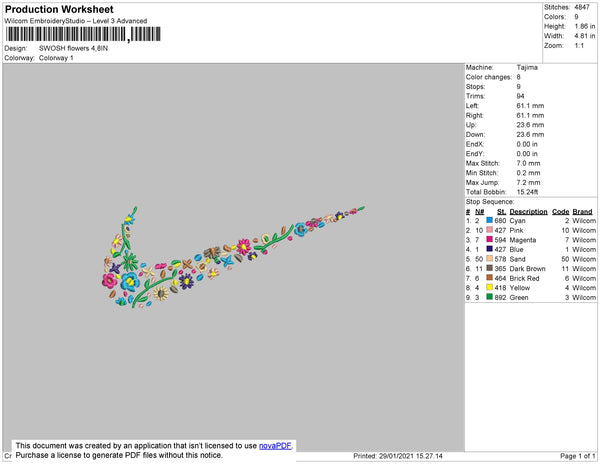Click the Dark Brown color swatch
Screen dimensions: 600x464
coord(489,268)
